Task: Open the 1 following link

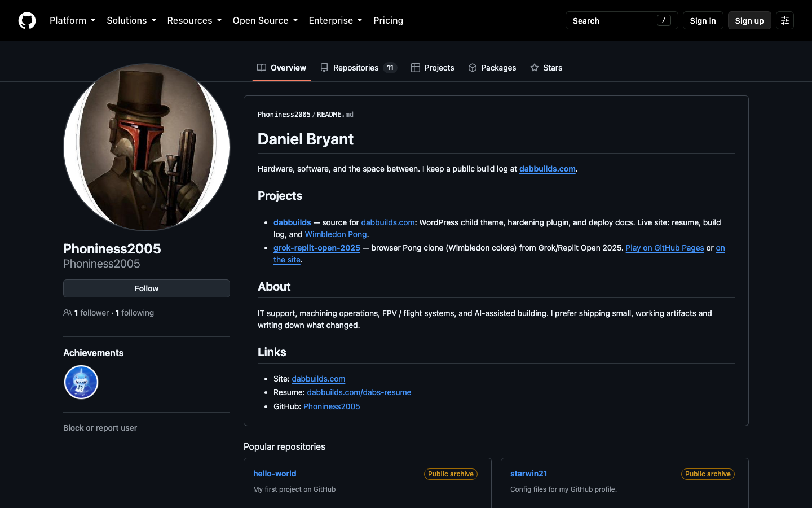Action: coord(135,313)
